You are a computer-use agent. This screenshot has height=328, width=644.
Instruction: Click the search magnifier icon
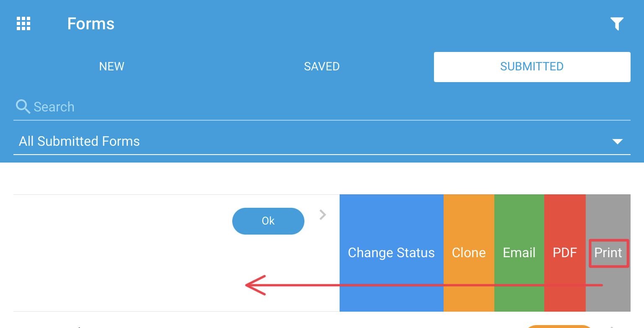pyautogui.click(x=23, y=106)
